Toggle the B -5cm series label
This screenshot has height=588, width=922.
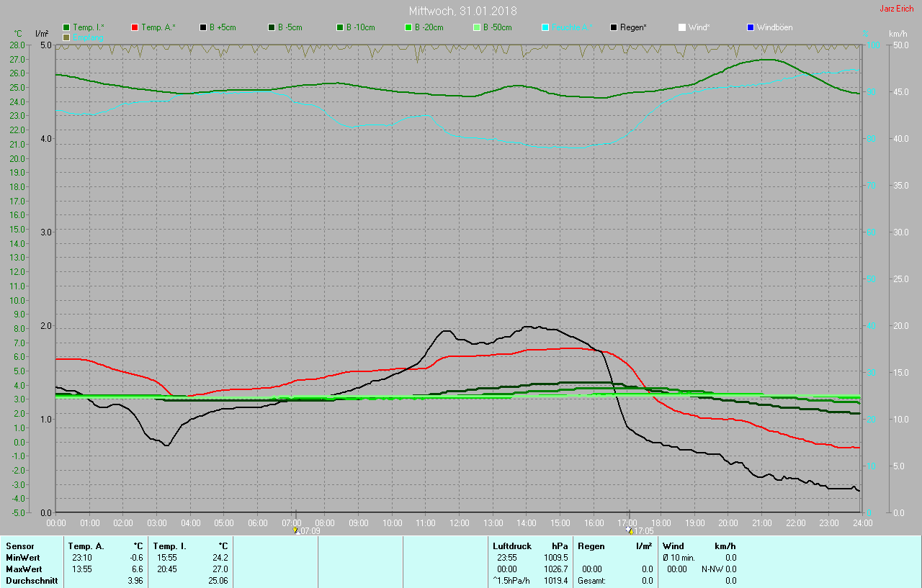pyautogui.click(x=290, y=27)
